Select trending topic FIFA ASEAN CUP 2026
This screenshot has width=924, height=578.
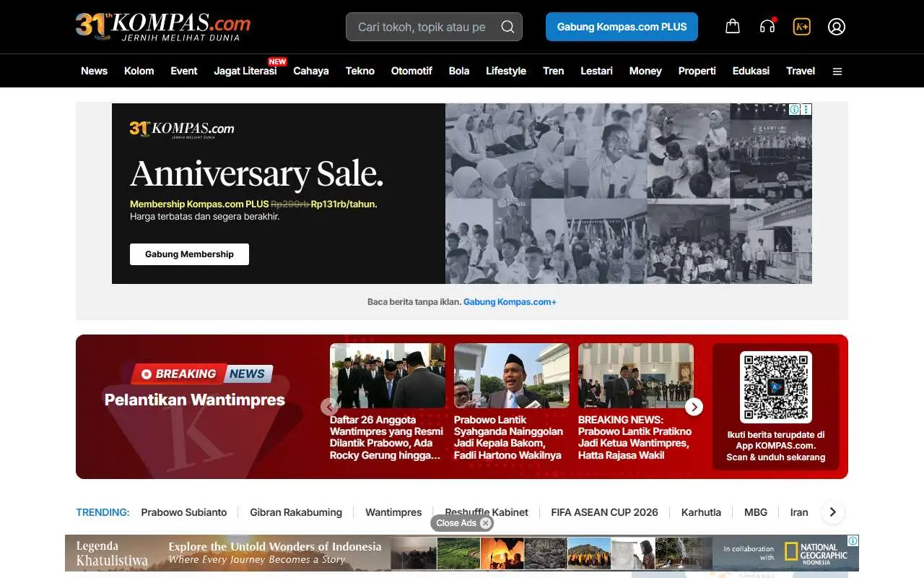tap(604, 512)
